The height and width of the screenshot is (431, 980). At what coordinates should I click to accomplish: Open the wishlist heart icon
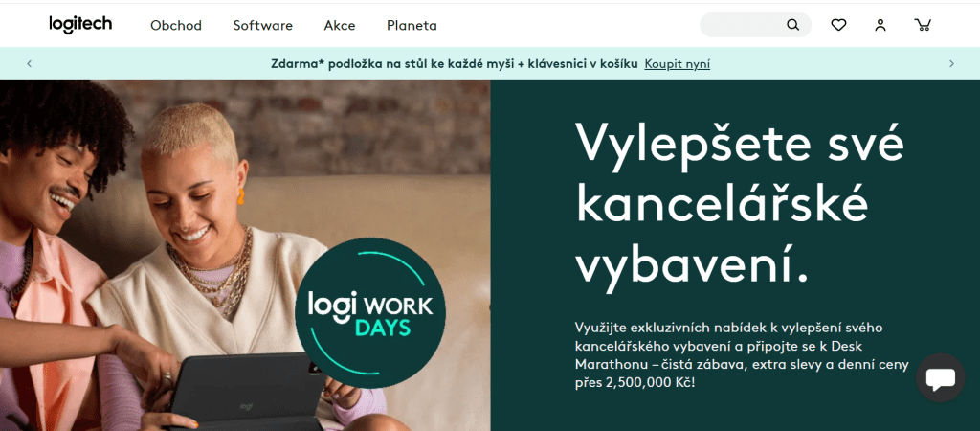pos(838,25)
